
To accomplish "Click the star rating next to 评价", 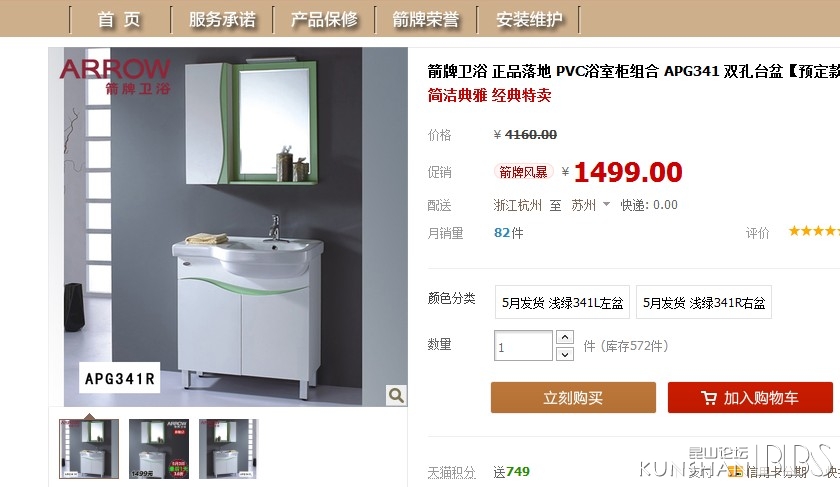I will pos(813,231).
